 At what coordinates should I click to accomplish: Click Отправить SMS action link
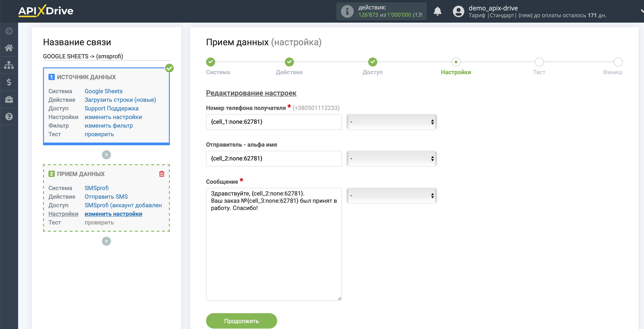(x=106, y=197)
